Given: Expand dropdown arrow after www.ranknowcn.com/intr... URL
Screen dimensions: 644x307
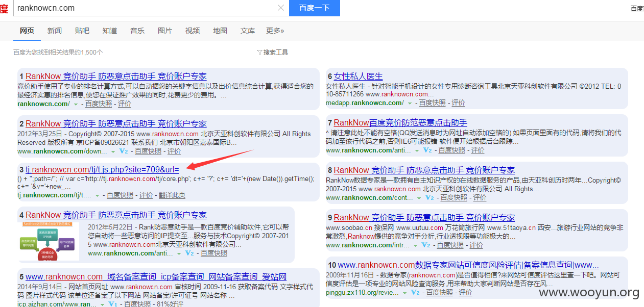Looking at the screenshot, I should click(415, 245).
